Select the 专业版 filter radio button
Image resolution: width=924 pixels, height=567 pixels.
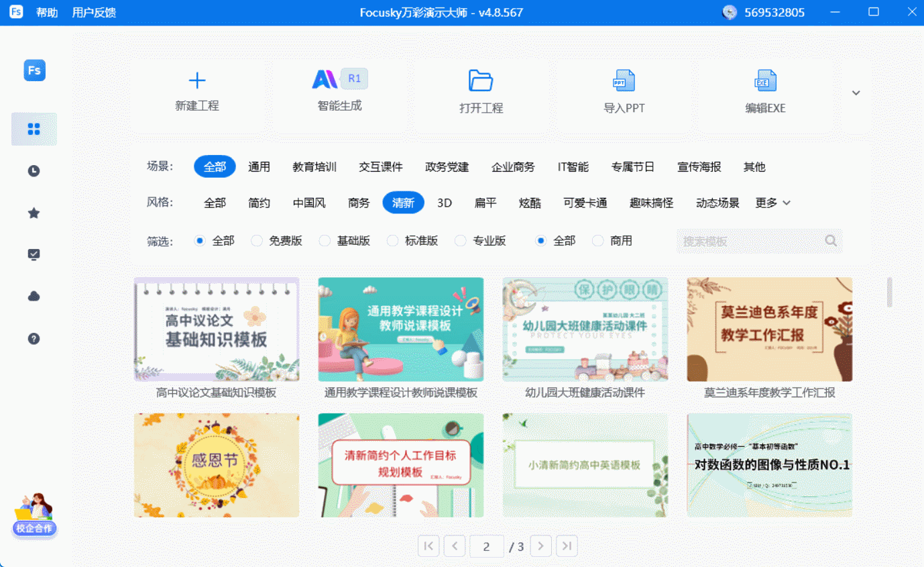point(461,241)
